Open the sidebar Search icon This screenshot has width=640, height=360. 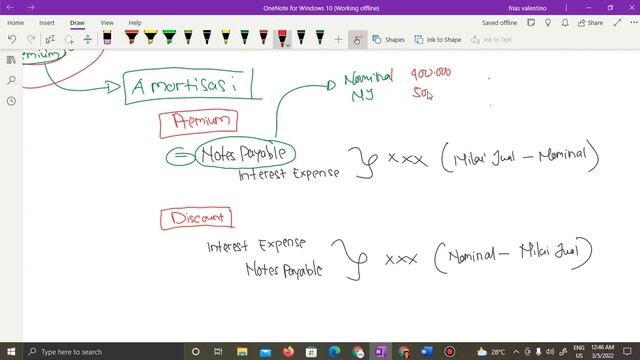(11, 80)
